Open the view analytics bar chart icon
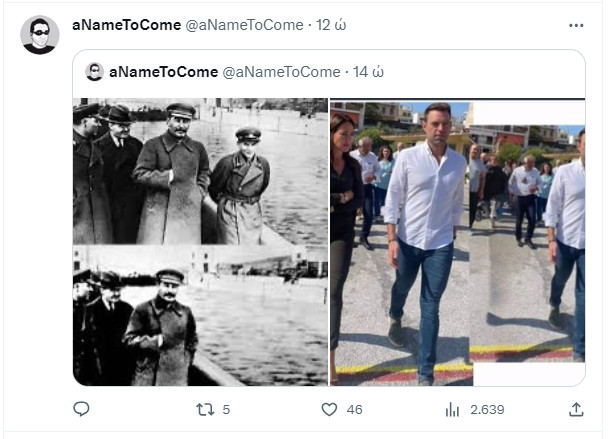Image resolution: width=608 pixels, height=439 pixels. (452, 409)
